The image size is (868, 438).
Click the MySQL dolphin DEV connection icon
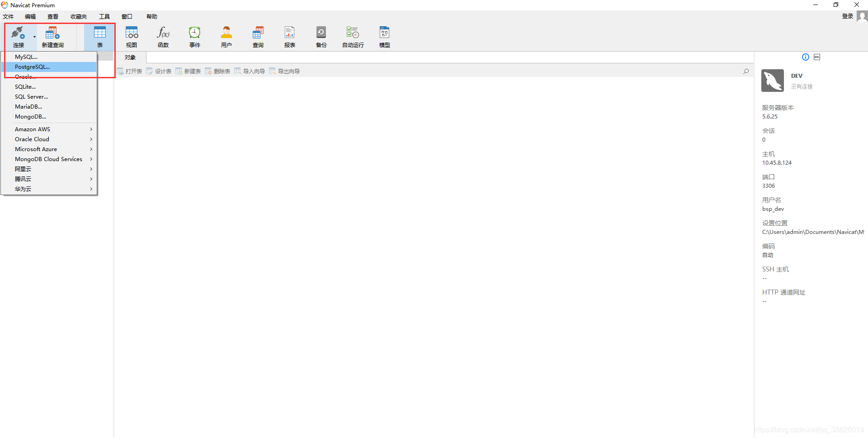coord(773,81)
